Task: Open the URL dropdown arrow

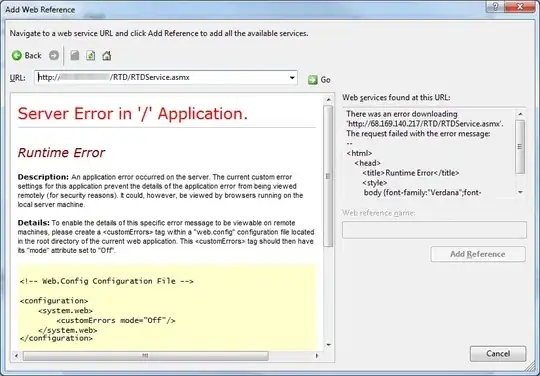Action: [292, 77]
